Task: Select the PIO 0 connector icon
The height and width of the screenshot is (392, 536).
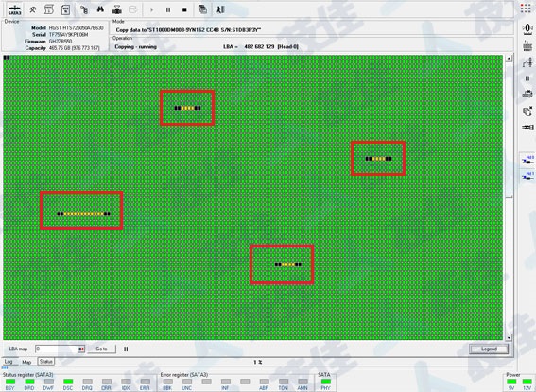Action: (x=527, y=160)
